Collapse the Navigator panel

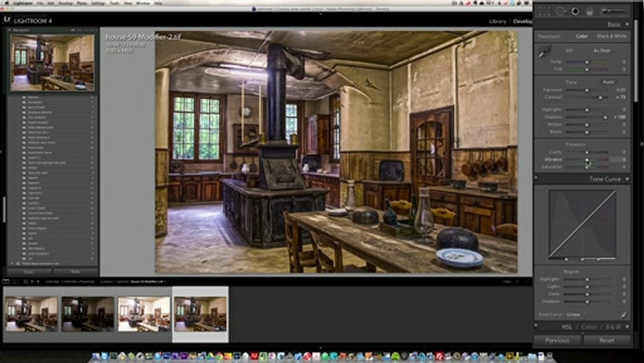click(11, 30)
